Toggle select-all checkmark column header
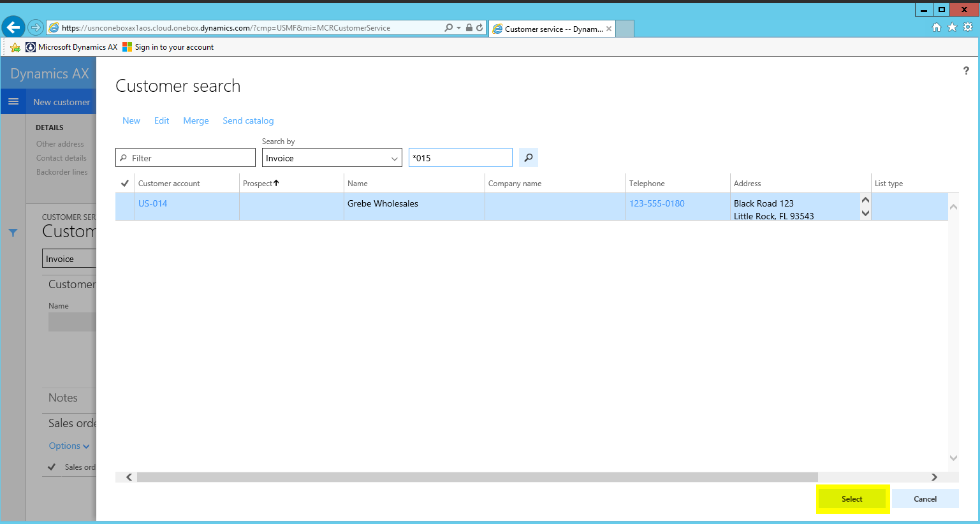 (x=125, y=184)
